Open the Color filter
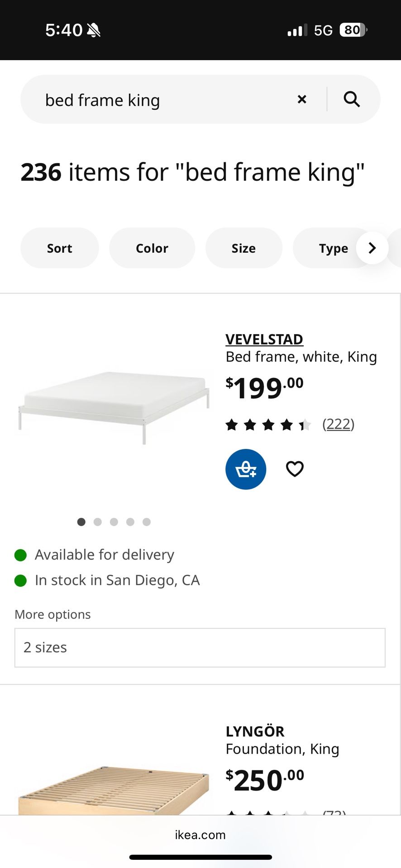The width and height of the screenshot is (401, 868). tap(152, 248)
